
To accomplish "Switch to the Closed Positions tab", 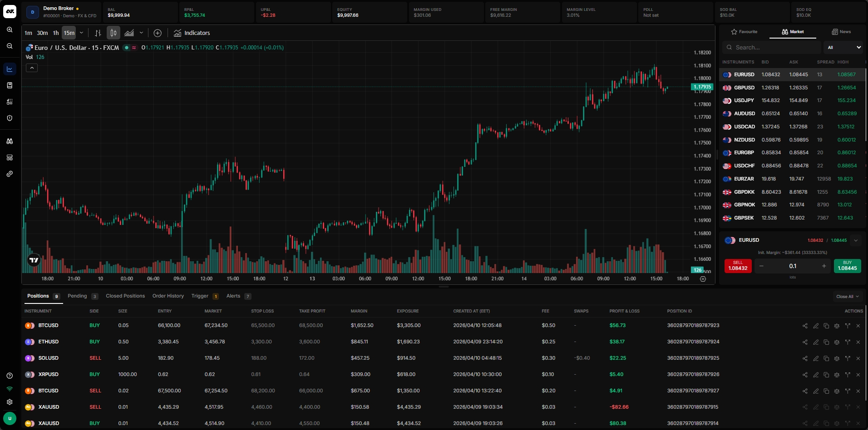I will coord(125,296).
